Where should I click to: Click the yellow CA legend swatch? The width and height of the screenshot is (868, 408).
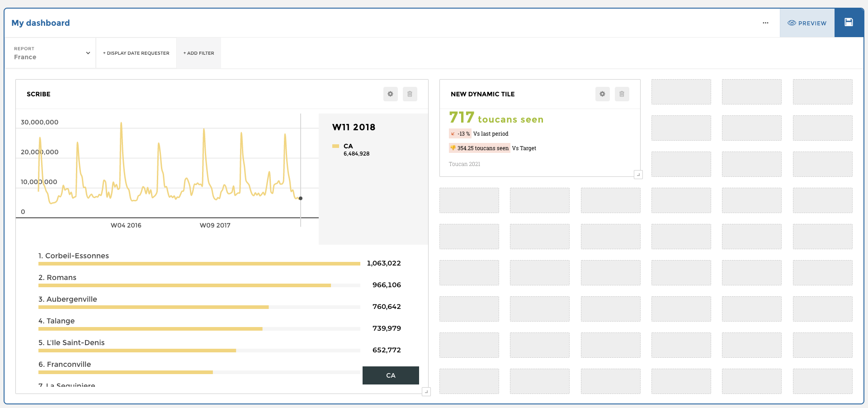point(335,146)
